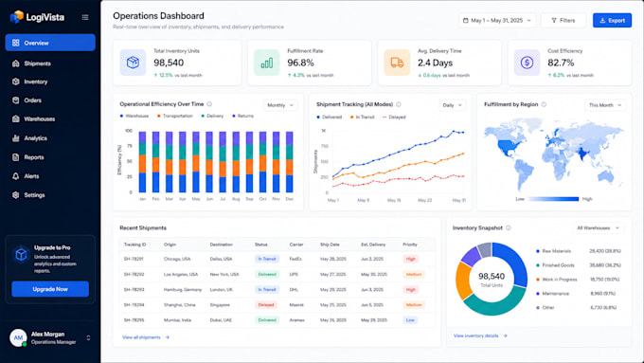Click the Low-to-High map gradient scale

[554, 199]
